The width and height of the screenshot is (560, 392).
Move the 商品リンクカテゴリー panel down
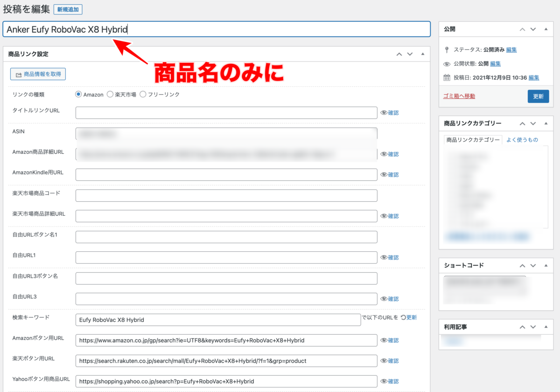coord(533,124)
